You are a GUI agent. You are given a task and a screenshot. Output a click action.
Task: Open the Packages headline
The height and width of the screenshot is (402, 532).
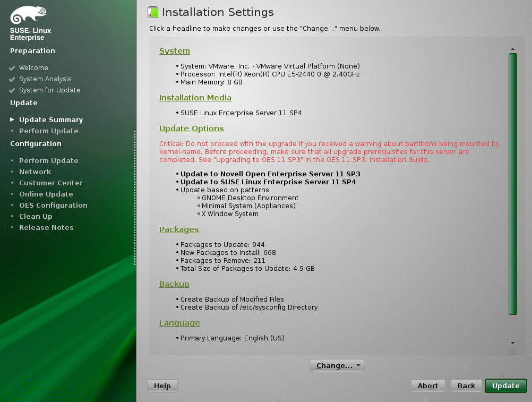[179, 229]
